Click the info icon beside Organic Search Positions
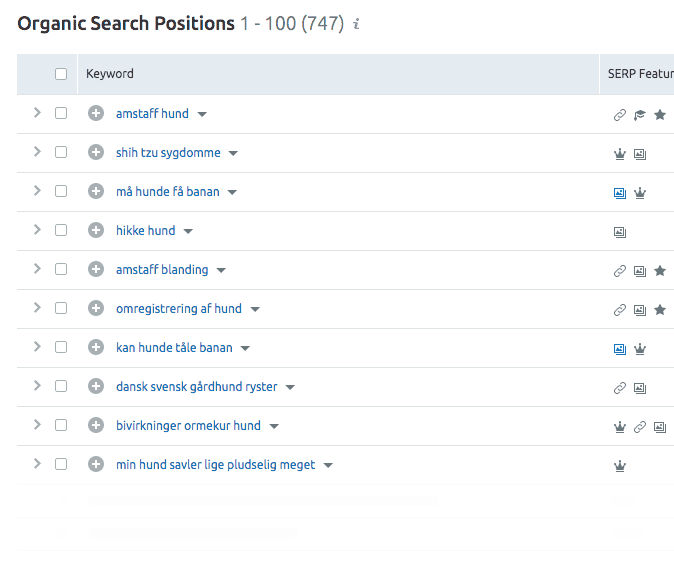The width and height of the screenshot is (674, 561). 356,24
